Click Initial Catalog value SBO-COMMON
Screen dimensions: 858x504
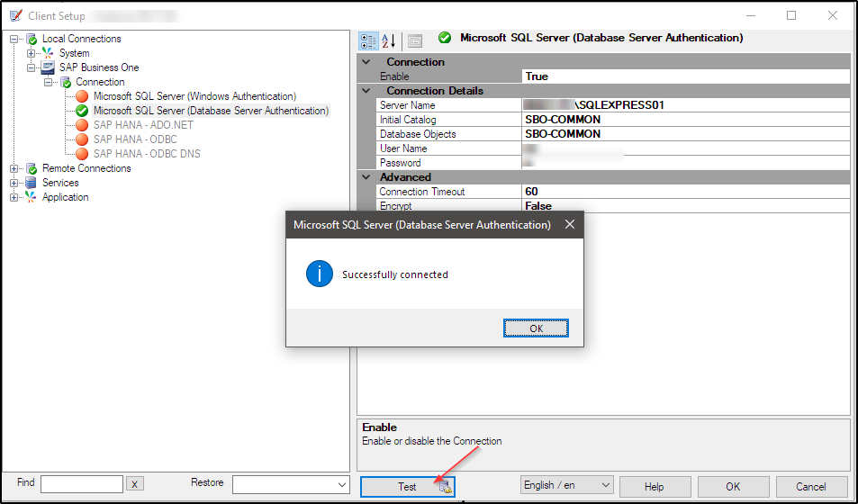click(686, 120)
